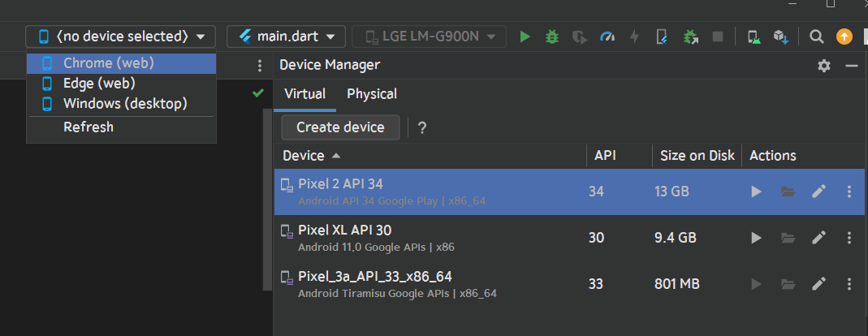This screenshot has height=336, width=868.
Task: Edit the Pixel 2 API 34 device
Action: 818,192
